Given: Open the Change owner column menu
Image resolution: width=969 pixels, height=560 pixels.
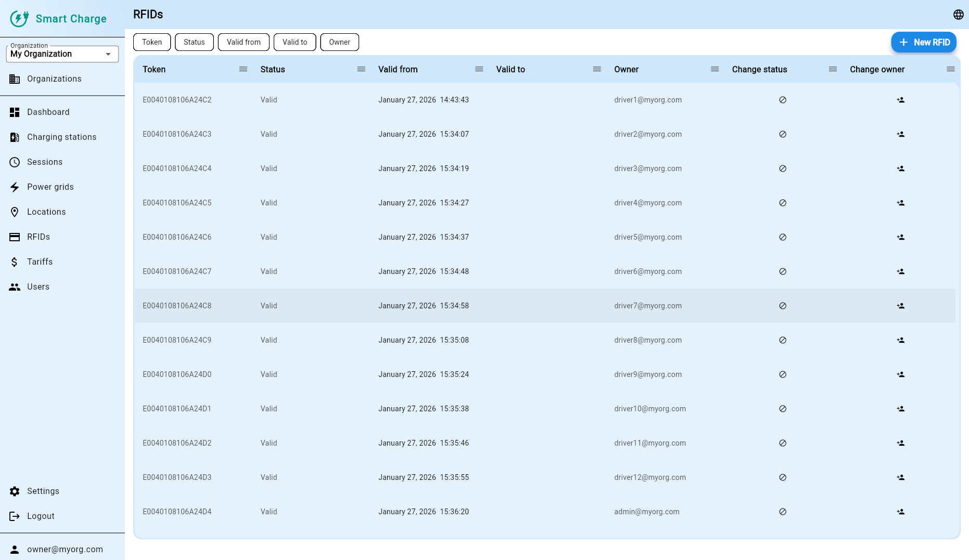Looking at the screenshot, I should [x=951, y=69].
